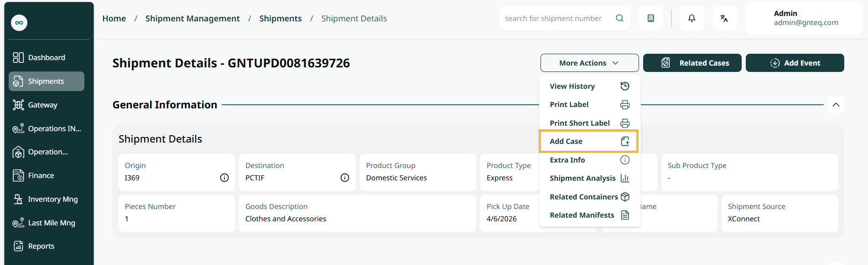Collapse the General Information section
The height and width of the screenshot is (265, 868).
[x=836, y=105]
